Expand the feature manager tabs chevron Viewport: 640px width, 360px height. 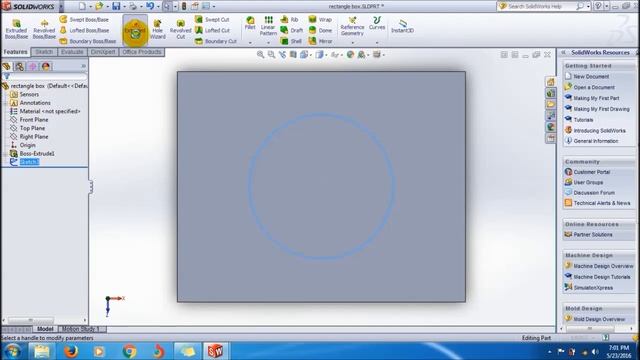(84, 66)
